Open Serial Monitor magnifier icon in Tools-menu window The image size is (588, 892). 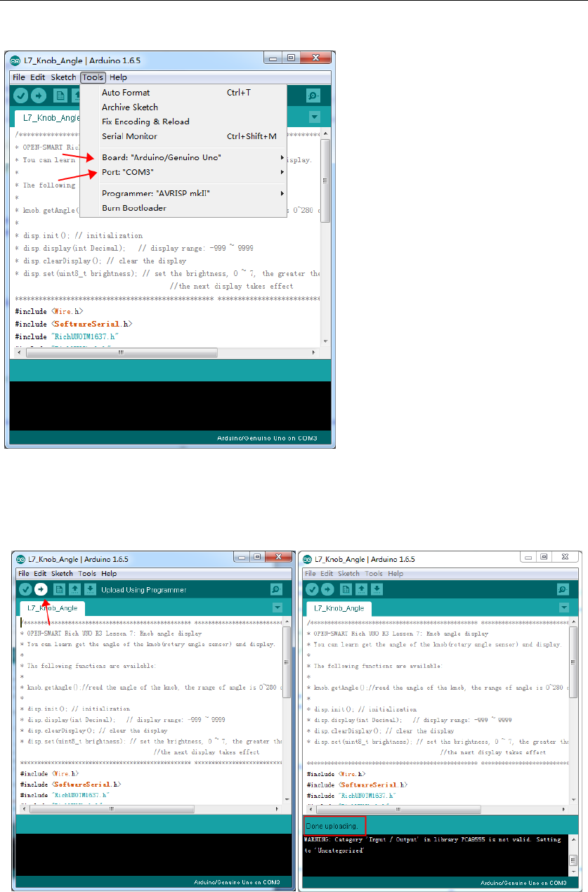tap(313, 96)
